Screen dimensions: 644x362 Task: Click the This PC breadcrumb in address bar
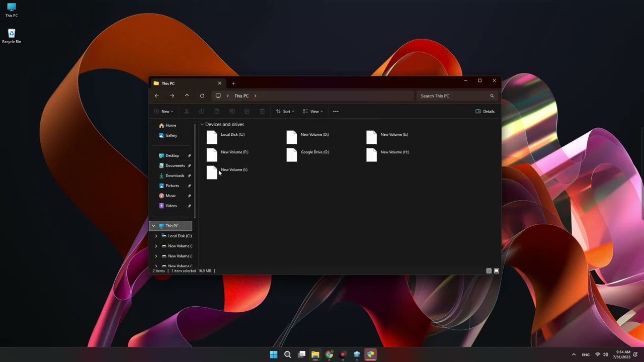coord(242,96)
